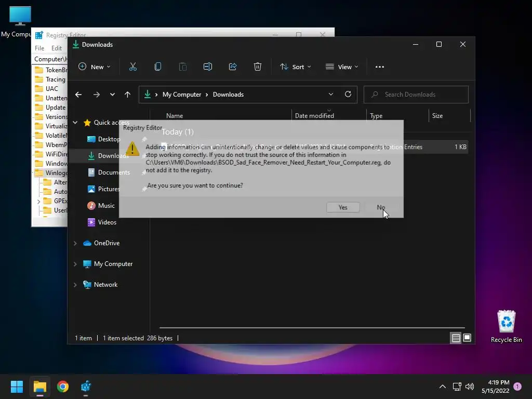
Task: Click Downloads in the address breadcrumb
Action: (x=229, y=95)
